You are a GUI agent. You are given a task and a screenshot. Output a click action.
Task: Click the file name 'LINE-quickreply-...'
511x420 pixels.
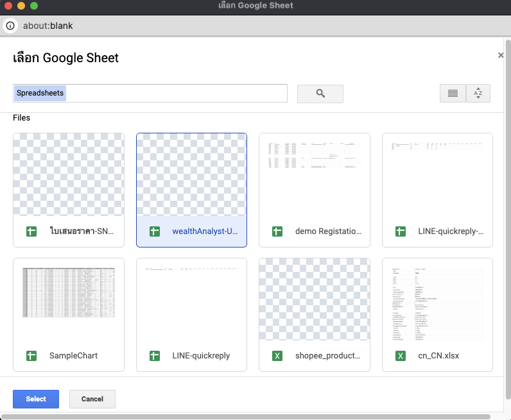[451, 231]
